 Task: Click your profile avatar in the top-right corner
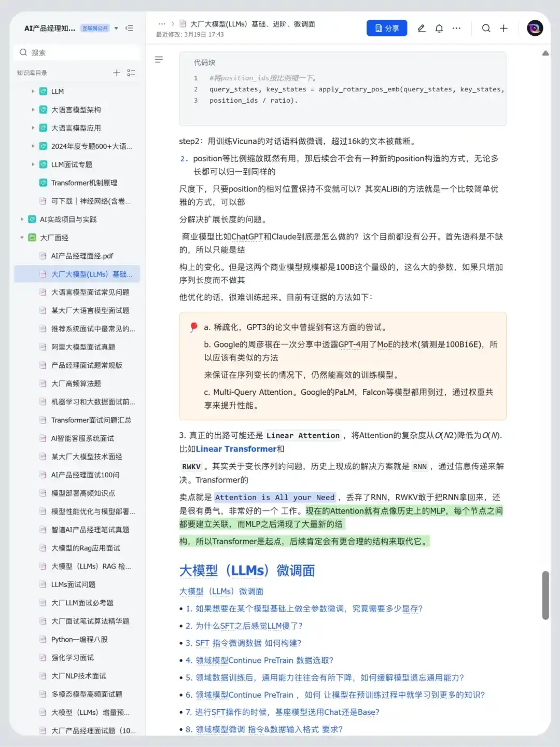(535, 28)
